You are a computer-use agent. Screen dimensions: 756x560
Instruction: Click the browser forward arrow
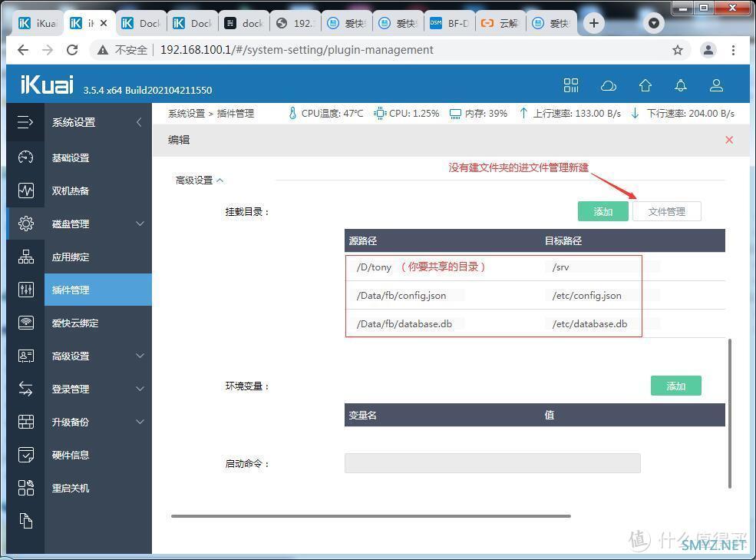48,50
